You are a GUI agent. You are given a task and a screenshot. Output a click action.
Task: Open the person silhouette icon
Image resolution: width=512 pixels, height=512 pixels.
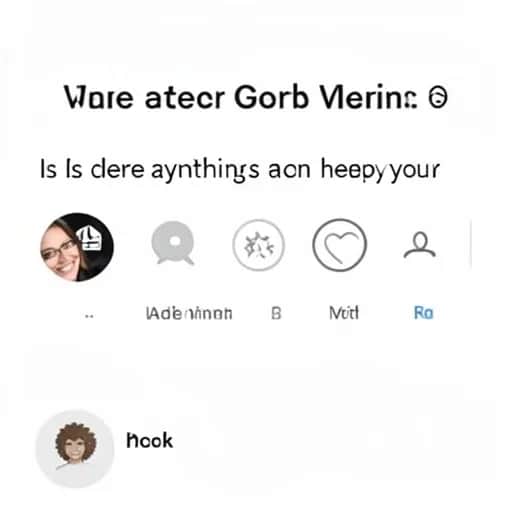[x=420, y=245]
